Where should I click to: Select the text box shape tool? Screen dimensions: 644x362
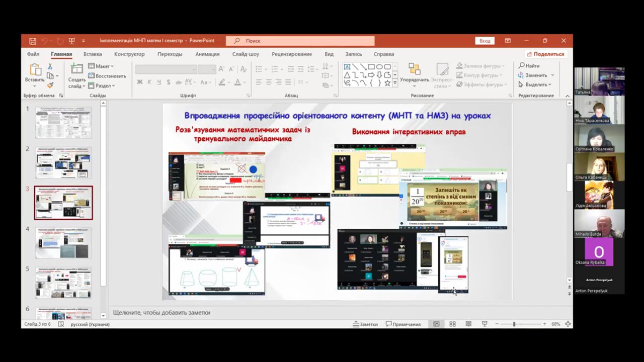click(x=347, y=67)
